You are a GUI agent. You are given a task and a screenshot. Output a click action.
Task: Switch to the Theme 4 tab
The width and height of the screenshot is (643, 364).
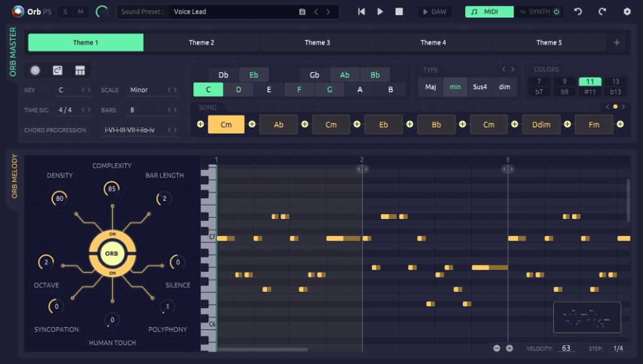point(433,43)
